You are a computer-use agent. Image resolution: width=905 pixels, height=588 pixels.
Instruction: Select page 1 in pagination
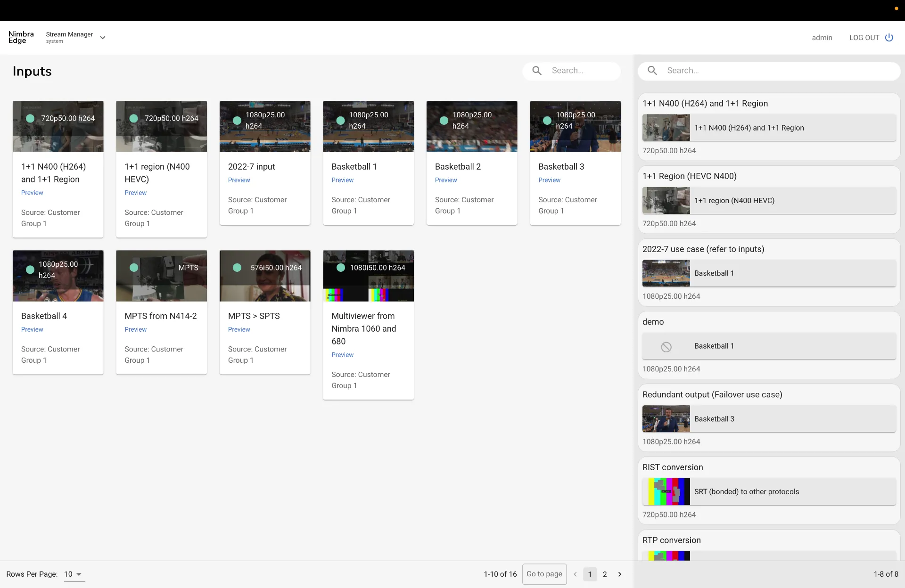coord(590,574)
